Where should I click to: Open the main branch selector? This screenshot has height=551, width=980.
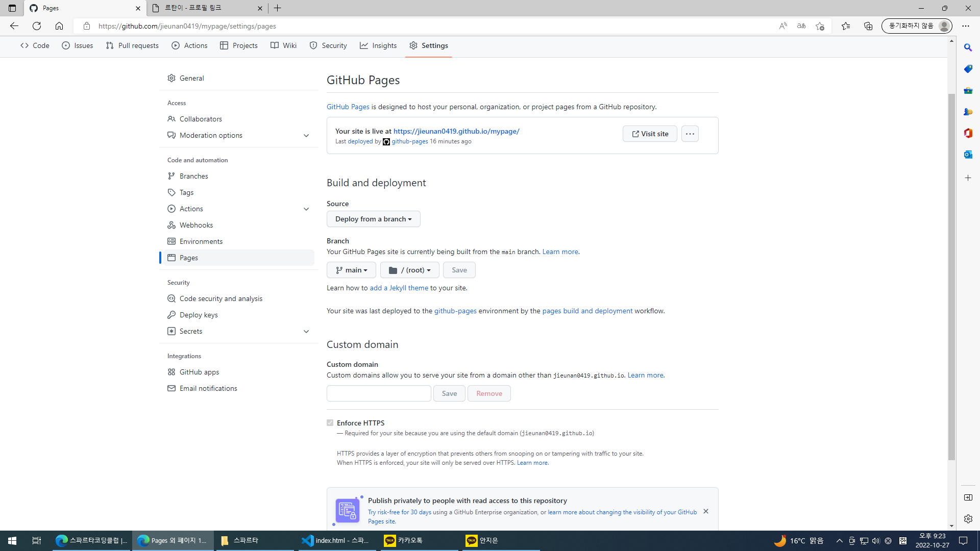click(x=351, y=270)
